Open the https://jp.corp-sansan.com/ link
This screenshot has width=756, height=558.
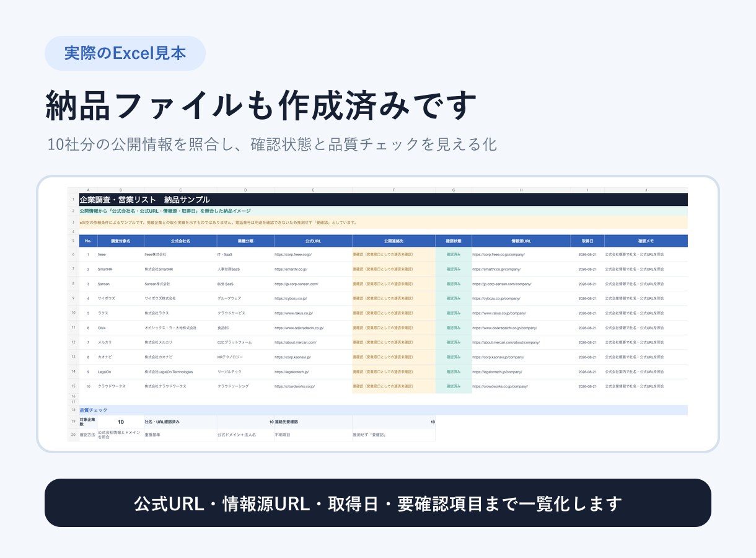(x=296, y=284)
